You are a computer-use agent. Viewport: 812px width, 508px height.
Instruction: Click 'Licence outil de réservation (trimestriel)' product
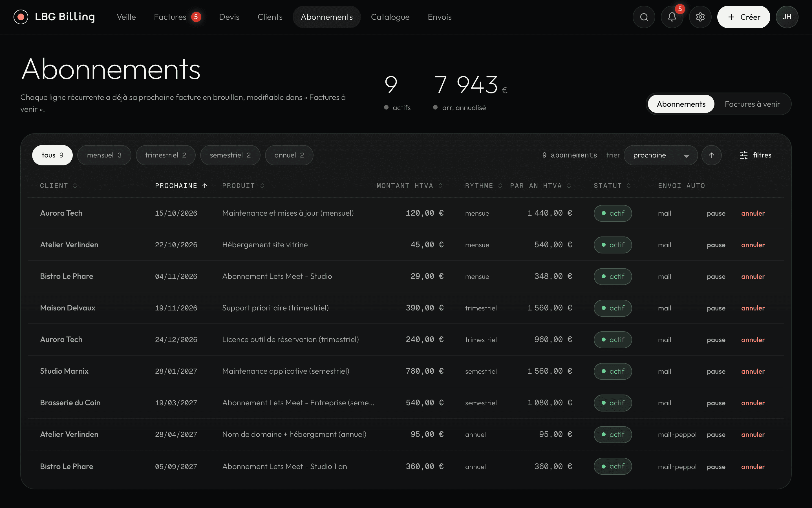coord(290,339)
